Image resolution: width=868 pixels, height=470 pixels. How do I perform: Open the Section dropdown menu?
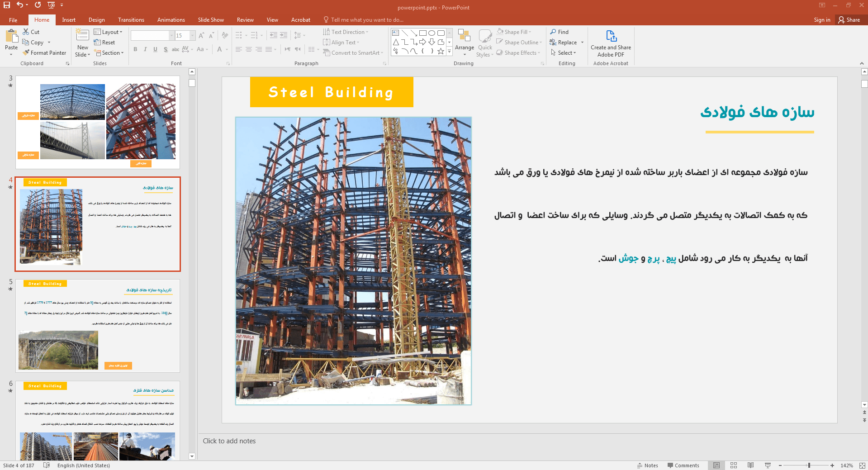tap(109, 53)
